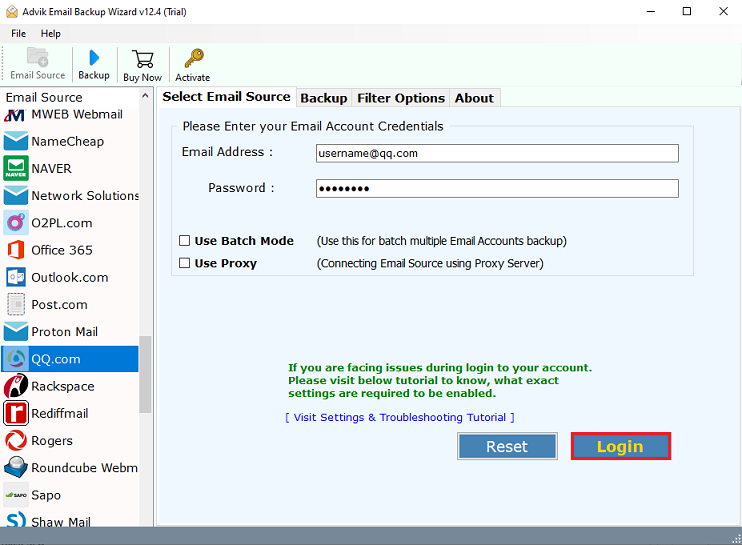Click the Activate key icon
Image resolution: width=742 pixels, height=545 pixels.
click(194, 59)
